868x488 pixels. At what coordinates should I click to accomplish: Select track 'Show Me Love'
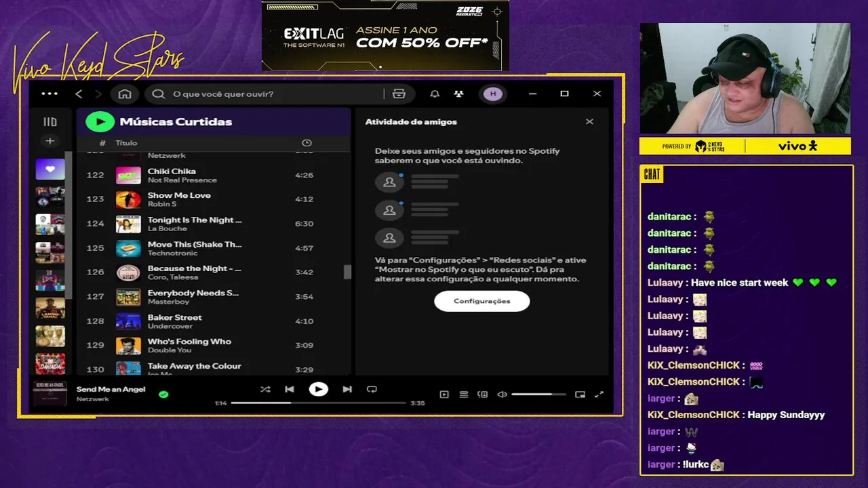[213, 199]
